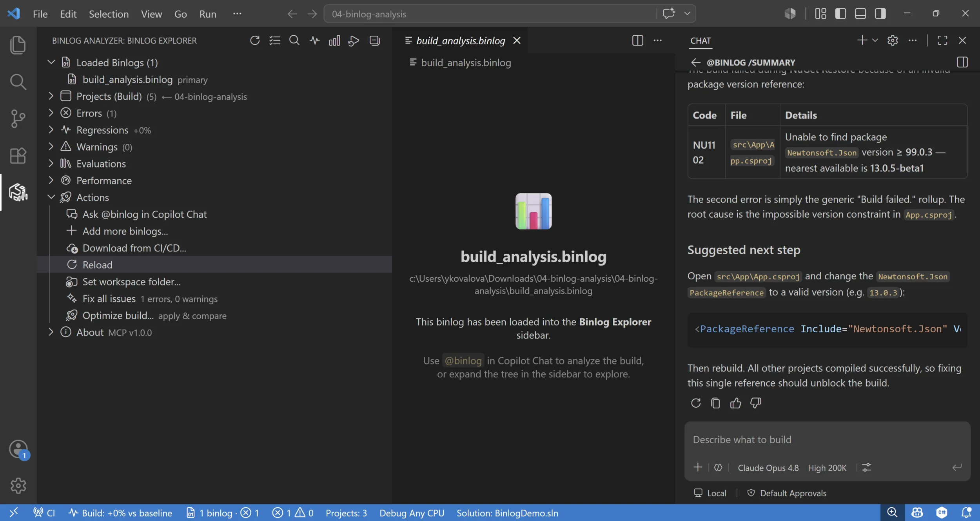Give thumbs up to response
980x521 pixels.
(x=735, y=403)
